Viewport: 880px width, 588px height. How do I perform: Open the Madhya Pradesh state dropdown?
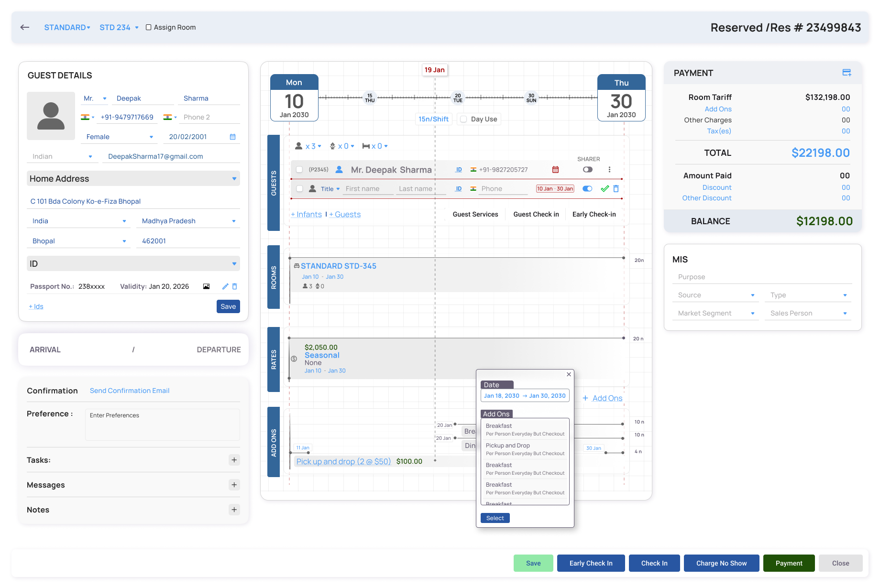188,221
